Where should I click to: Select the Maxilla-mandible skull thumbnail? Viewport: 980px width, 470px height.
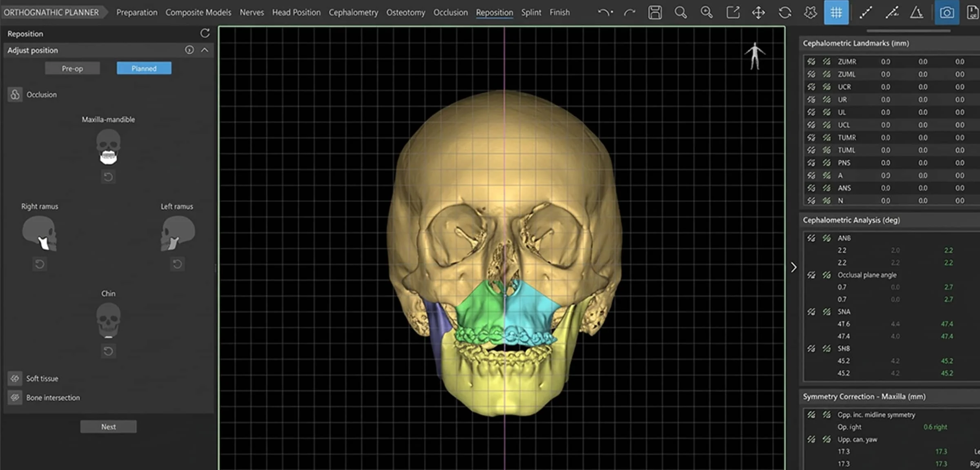click(108, 147)
